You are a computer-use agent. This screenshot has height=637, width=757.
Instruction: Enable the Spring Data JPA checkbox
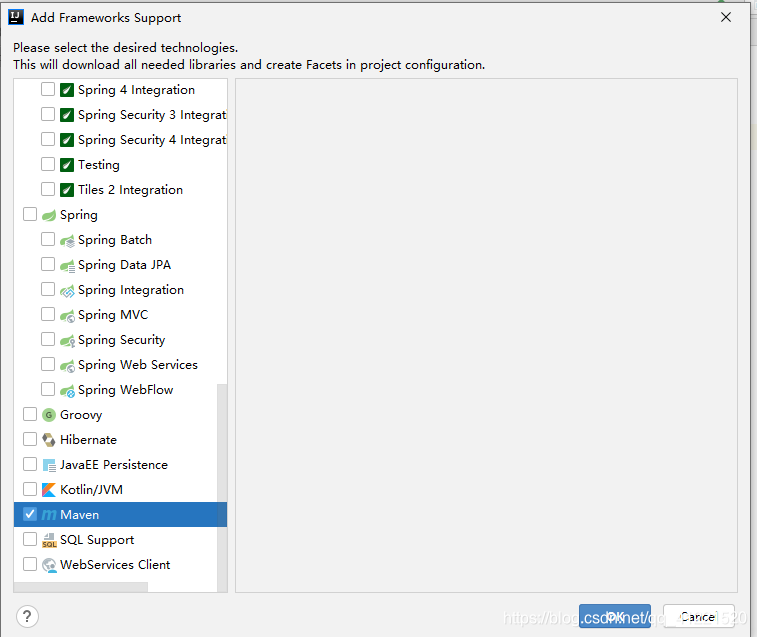[48, 264]
